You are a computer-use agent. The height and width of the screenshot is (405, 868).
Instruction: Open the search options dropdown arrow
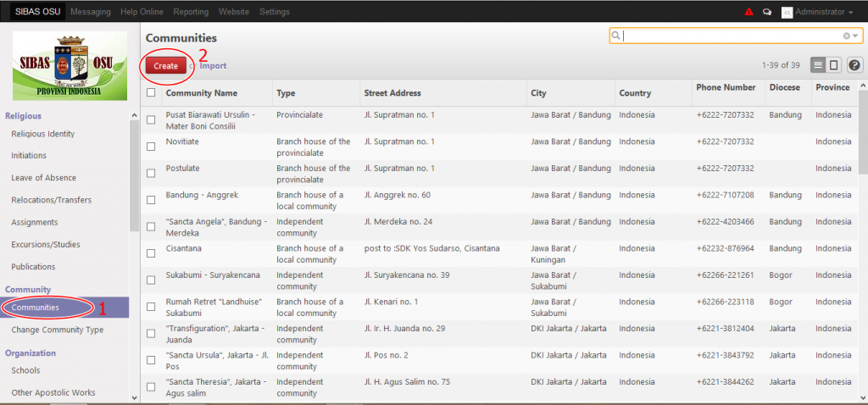[x=856, y=36]
